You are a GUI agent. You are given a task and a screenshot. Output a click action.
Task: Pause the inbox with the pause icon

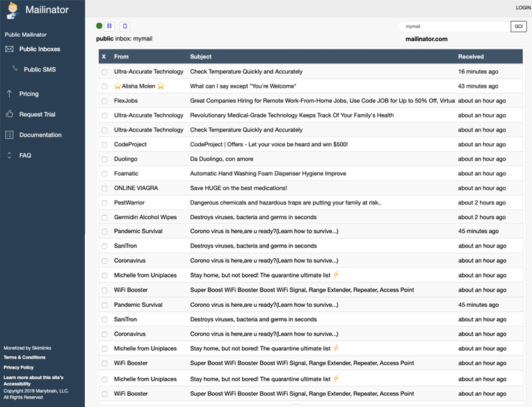pyautogui.click(x=109, y=26)
